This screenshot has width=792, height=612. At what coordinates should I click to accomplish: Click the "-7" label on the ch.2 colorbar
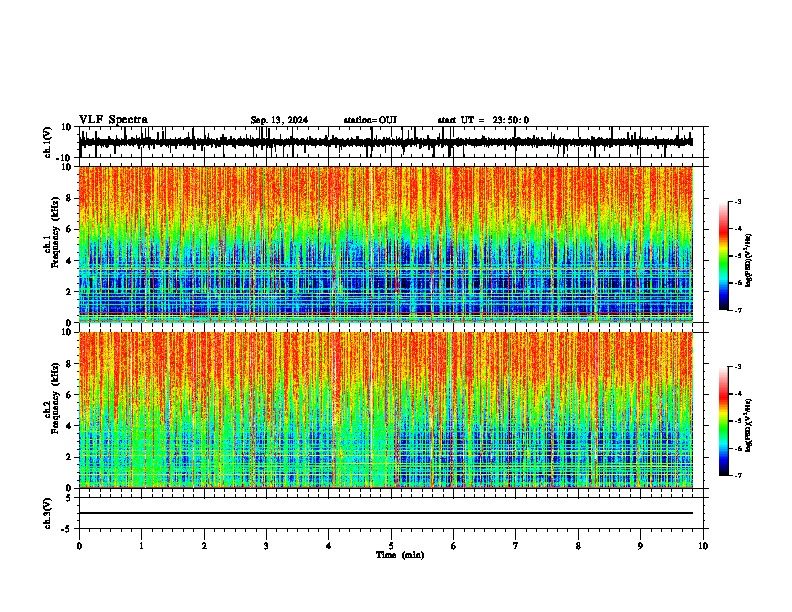[x=738, y=475]
